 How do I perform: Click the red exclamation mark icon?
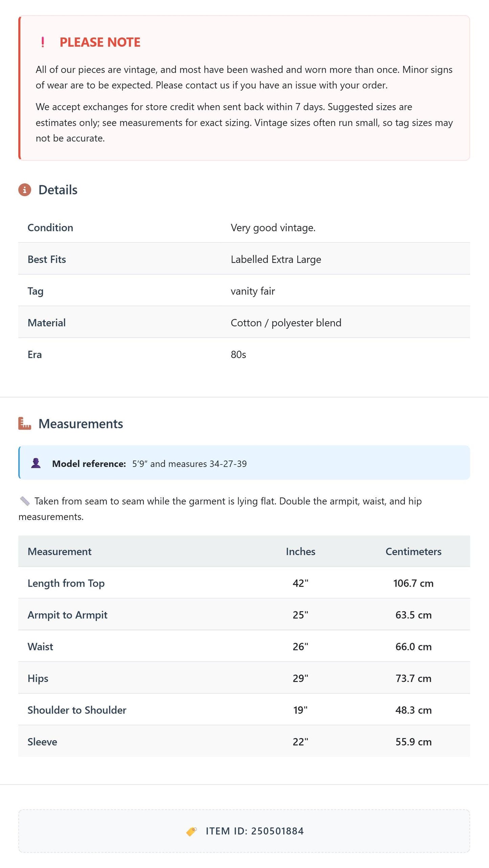pos(43,42)
